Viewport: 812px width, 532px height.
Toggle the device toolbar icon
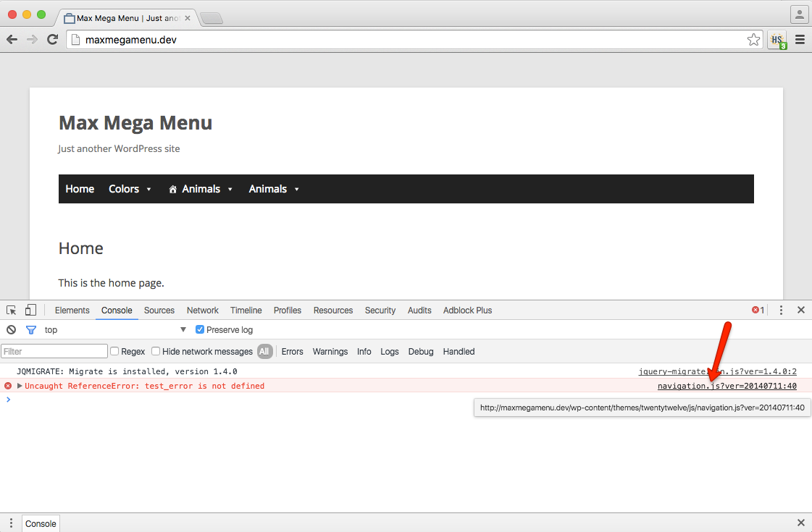(x=30, y=310)
